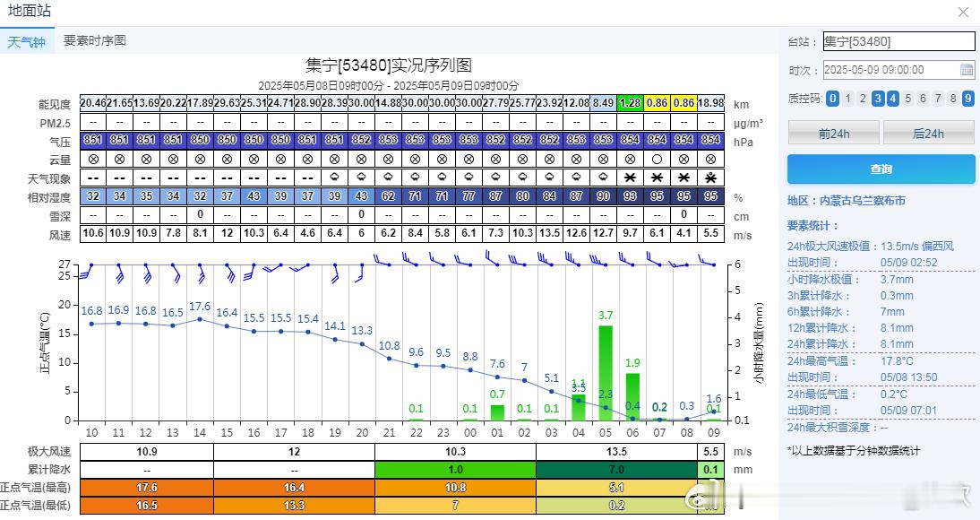
Task: Click the precipitation bar labeled 0.7
Action: [497, 412]
